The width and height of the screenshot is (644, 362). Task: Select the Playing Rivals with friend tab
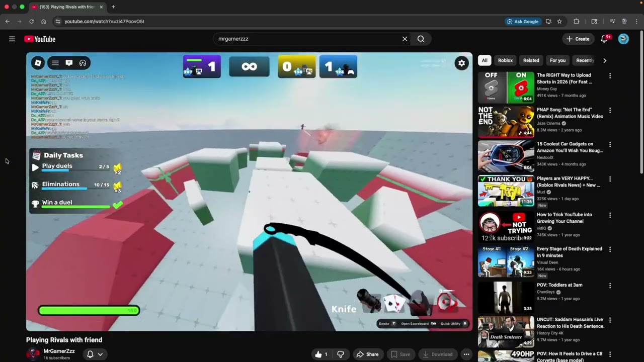click(66, 7)
